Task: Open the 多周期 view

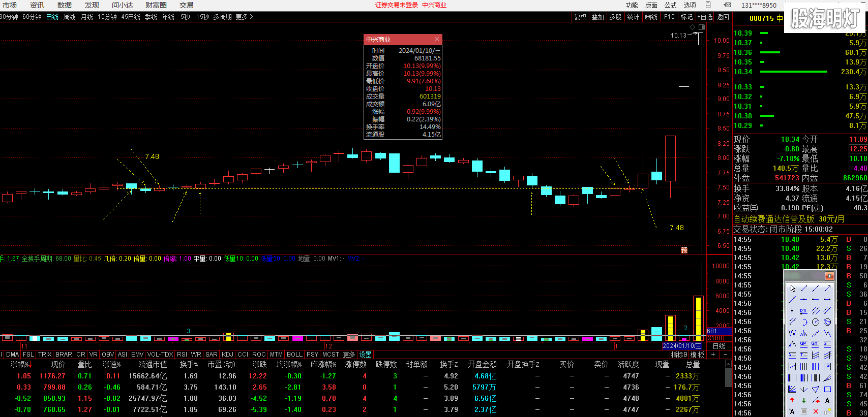Action: (x=222, y=17)
